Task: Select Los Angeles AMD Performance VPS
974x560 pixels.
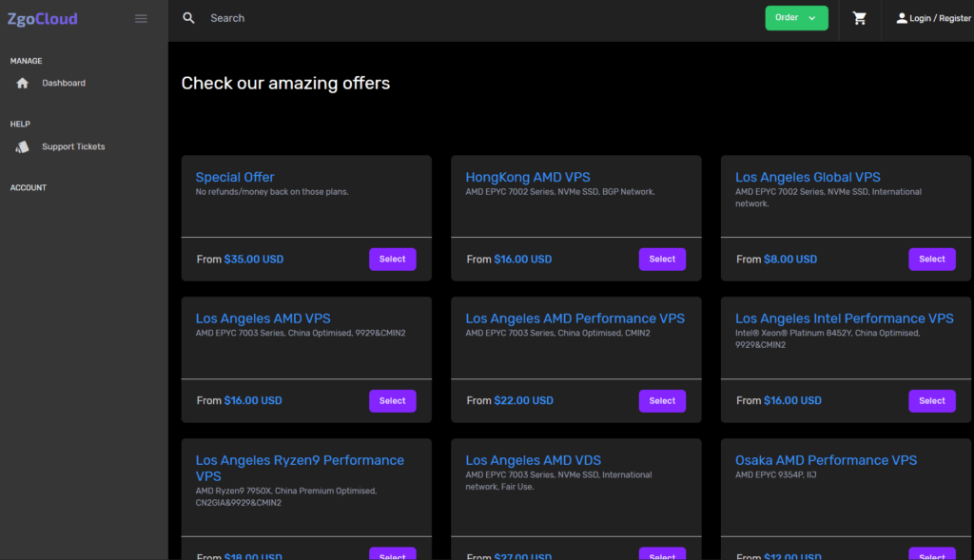Action: 662,401
